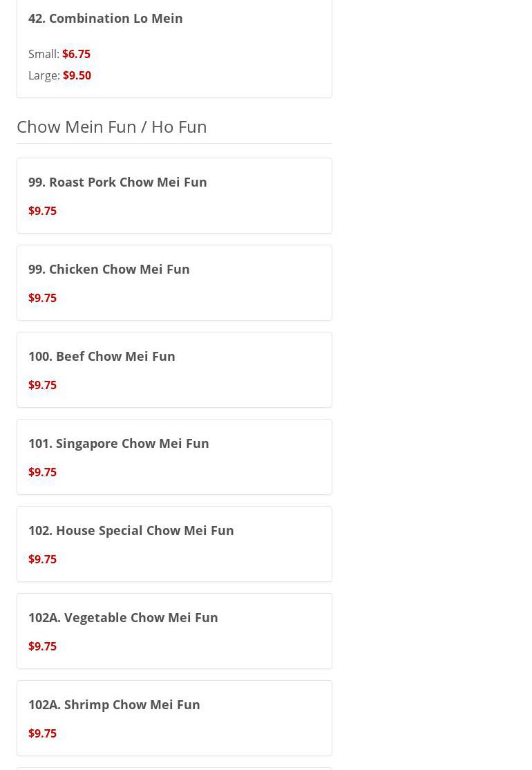Screen dimensions: 532x770
Task: Open the Shrimp Chow Mei Fun item
Action: [114, 704]
